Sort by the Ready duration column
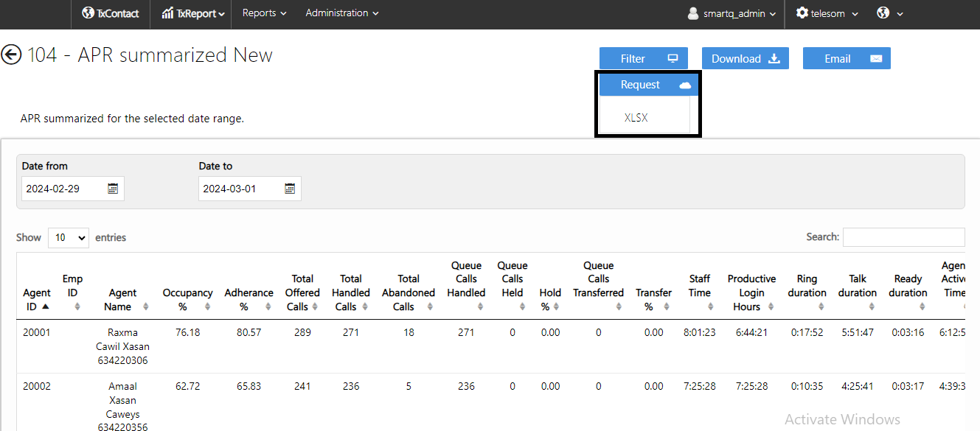980x431 pixels. tap(908, 293)
